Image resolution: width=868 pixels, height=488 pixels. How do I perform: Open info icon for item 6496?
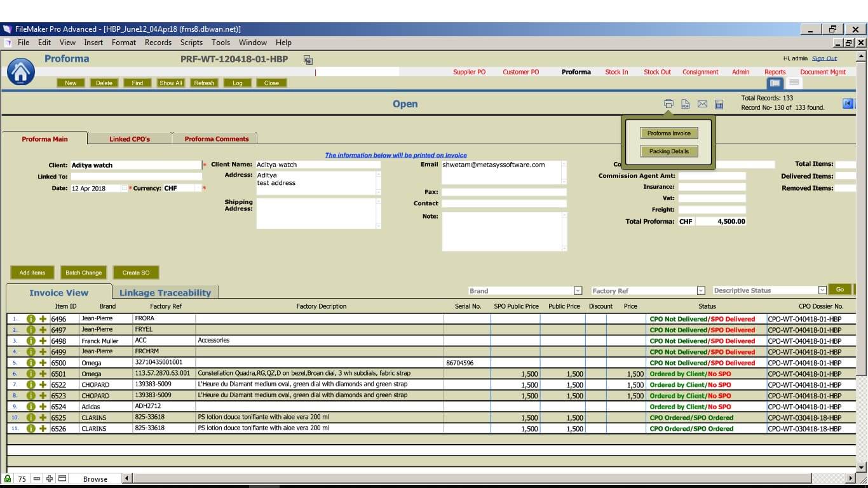(x=31, y=319)
